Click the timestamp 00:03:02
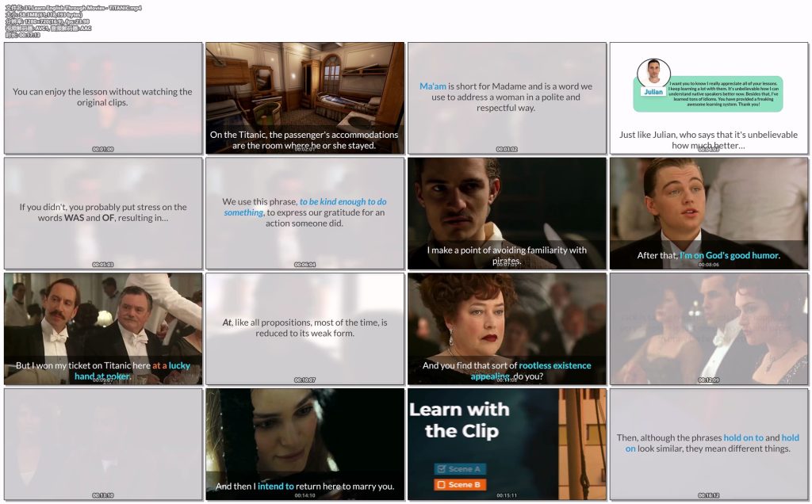This screenshot has width=812, height=504. (507, 149)
